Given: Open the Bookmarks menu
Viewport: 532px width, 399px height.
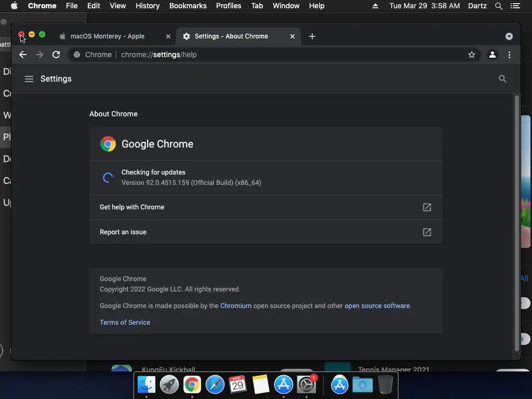Looking at the screenshot, I should pyautogui.click(x=188, y=6).
